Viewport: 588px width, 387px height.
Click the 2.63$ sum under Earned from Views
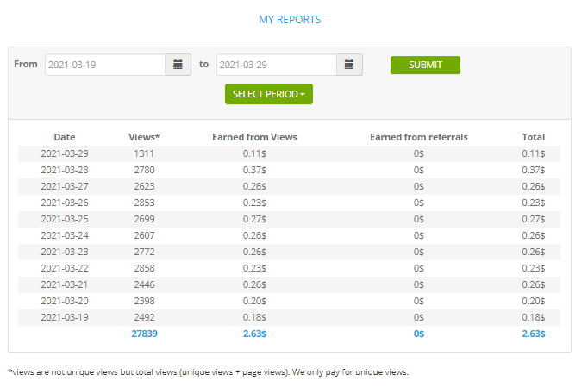[253, 334]
